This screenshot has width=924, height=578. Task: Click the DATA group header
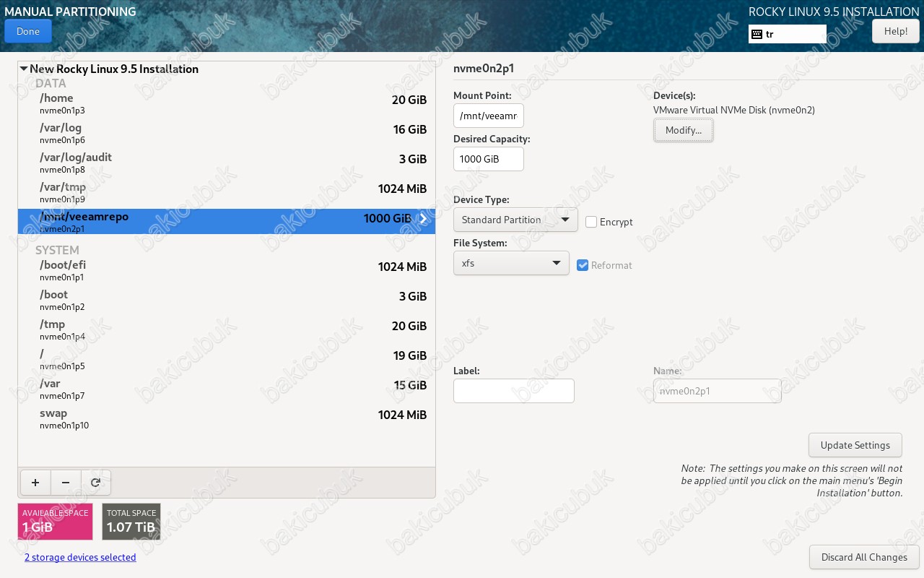(51, 83)
